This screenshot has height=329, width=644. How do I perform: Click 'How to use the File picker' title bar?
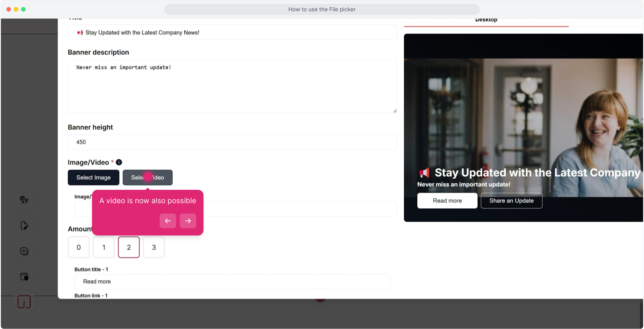(322, 9)
